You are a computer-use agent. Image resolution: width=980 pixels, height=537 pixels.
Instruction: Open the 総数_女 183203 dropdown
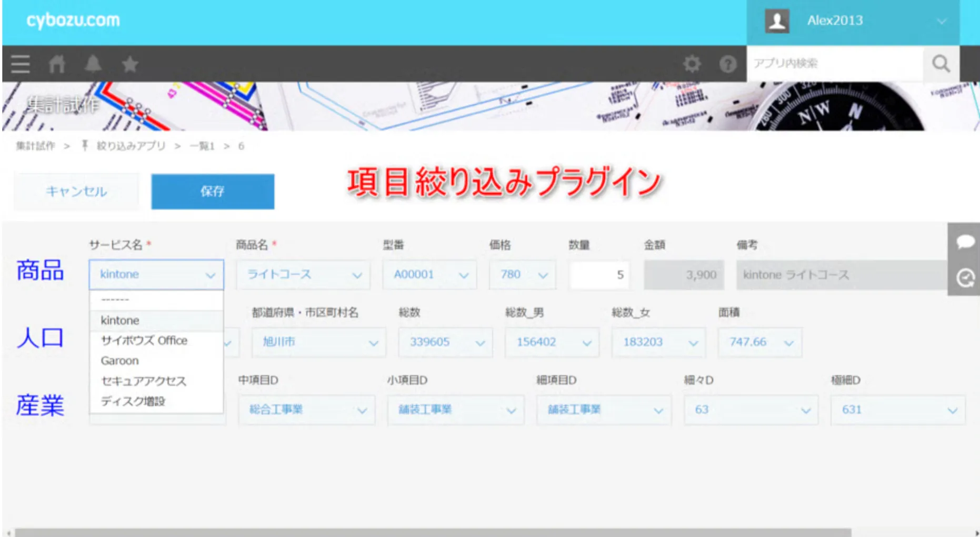point(658,342)
